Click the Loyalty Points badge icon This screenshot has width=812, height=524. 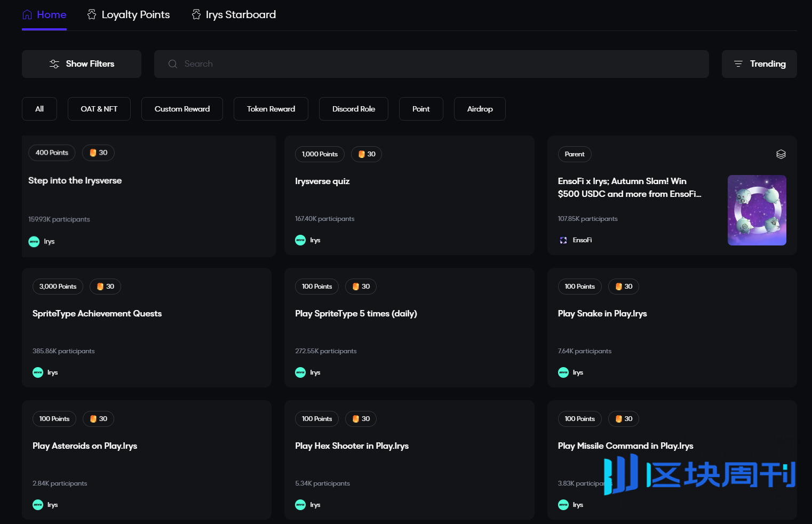point(92,15)
